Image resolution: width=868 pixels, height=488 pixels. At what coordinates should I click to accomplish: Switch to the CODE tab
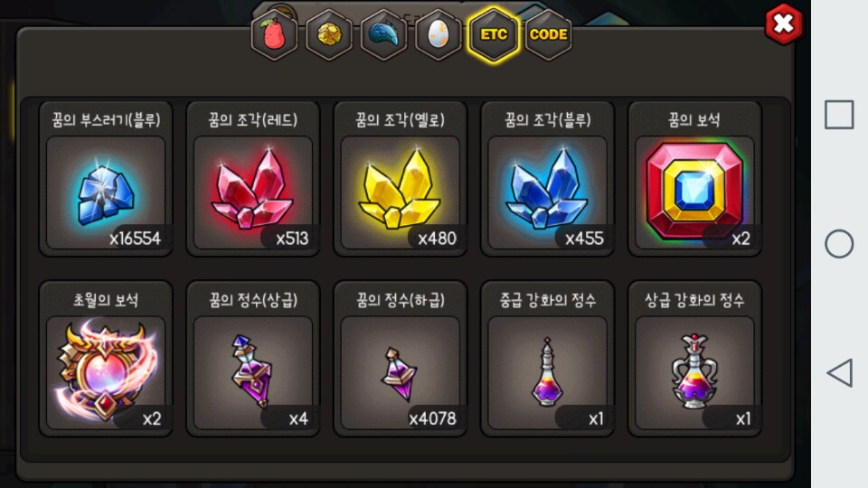pos(548,35)
